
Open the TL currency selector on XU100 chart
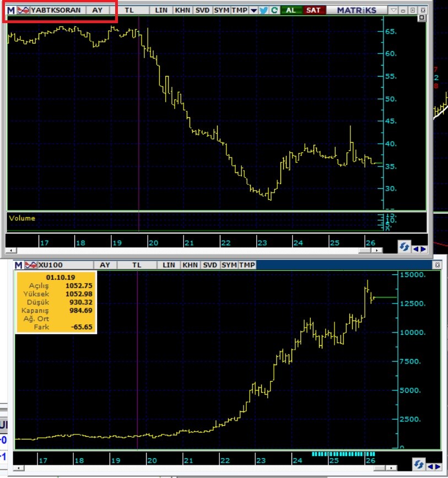[137, 265]
